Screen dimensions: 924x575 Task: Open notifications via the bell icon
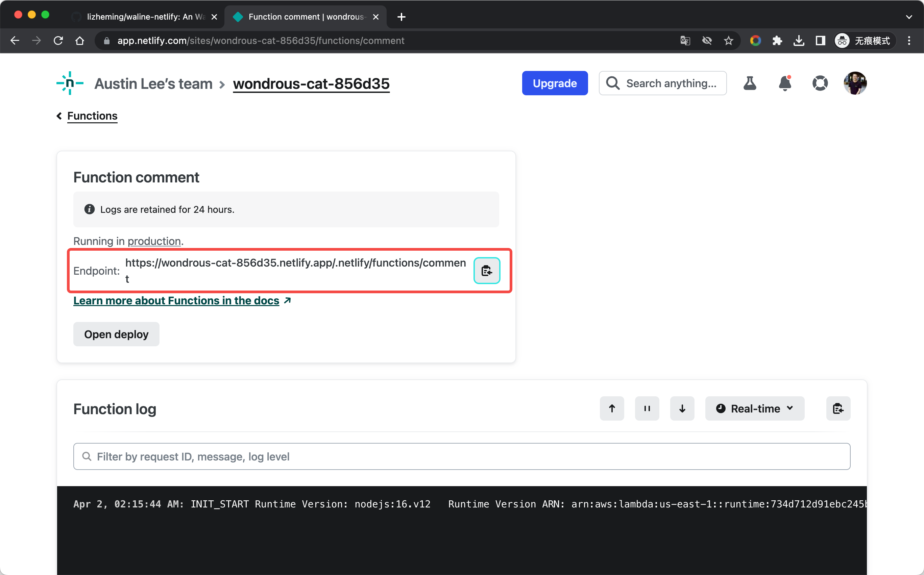[784, 83]
